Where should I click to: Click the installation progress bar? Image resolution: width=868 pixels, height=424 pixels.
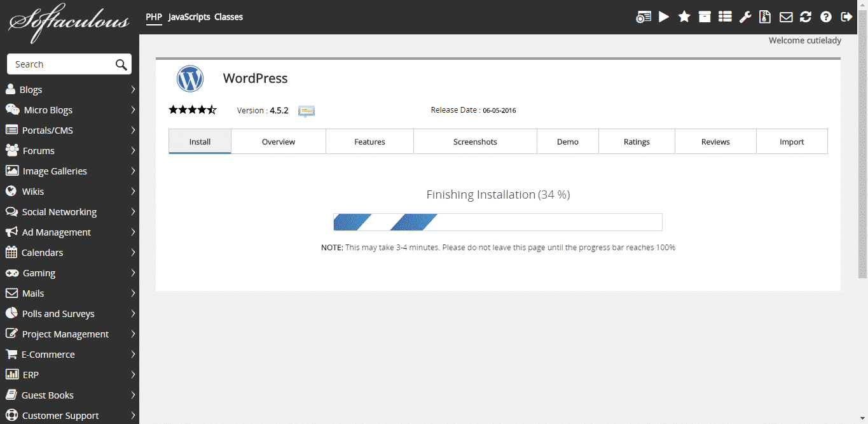(x=498, y=222)
